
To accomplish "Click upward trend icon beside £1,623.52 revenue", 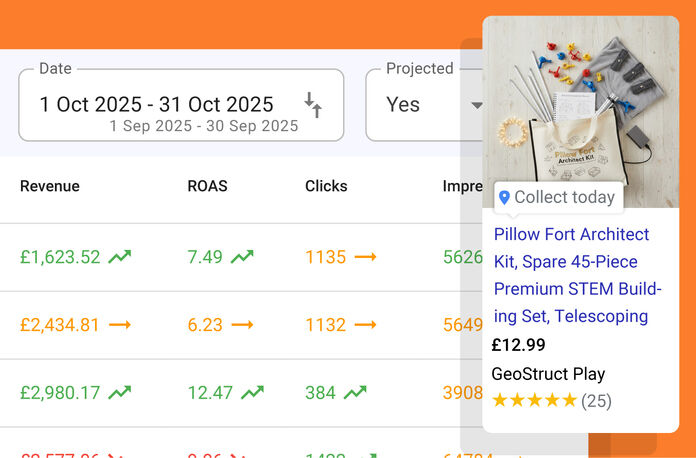I will tap(120, 257).
